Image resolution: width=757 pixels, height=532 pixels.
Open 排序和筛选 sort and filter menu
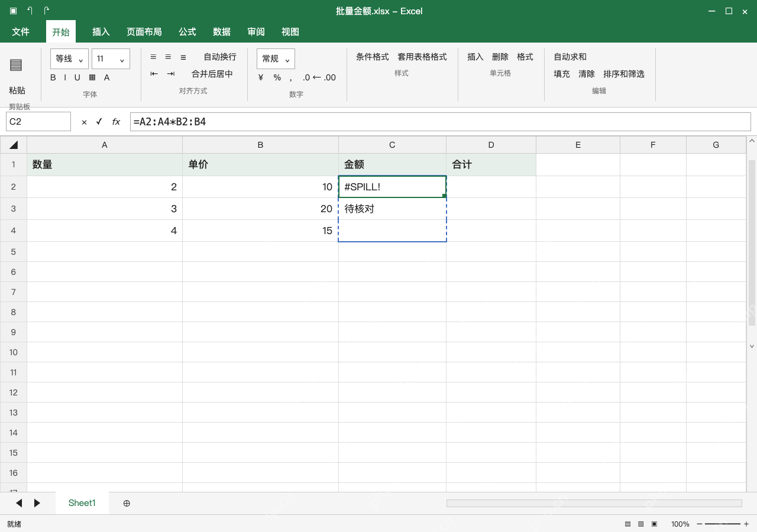point(624,74)
